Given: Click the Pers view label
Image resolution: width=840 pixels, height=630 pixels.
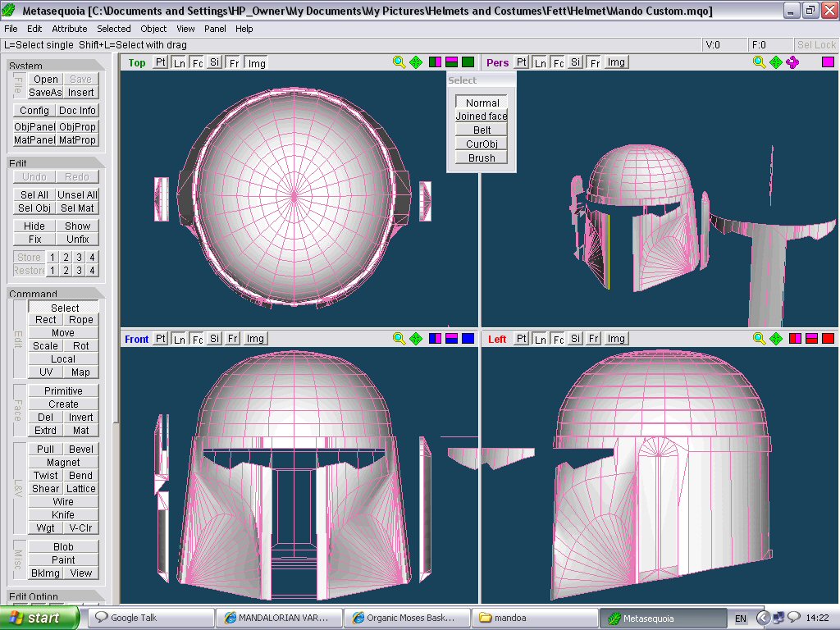Looking at the screenshot, I should (x=497, y=62).
